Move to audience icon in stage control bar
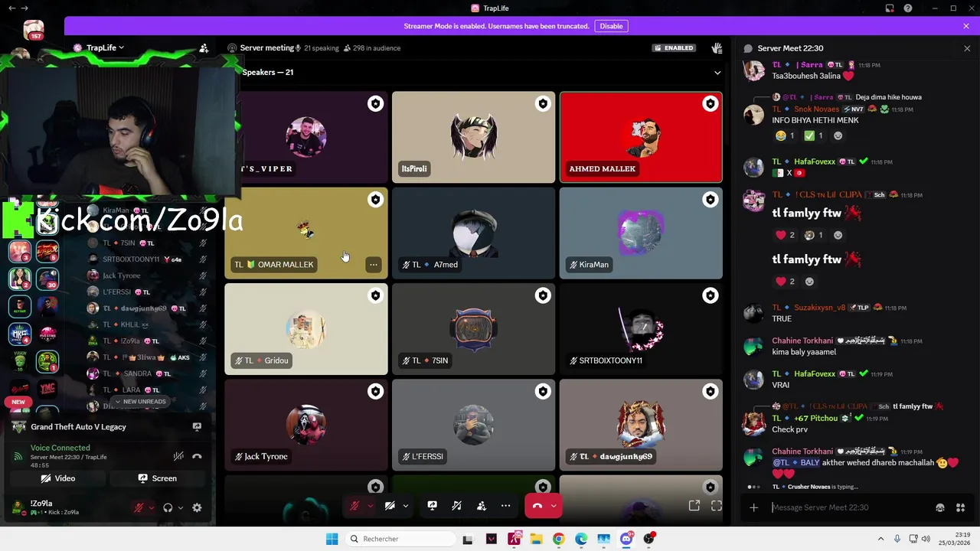980x551 pixels. (482, 506)
